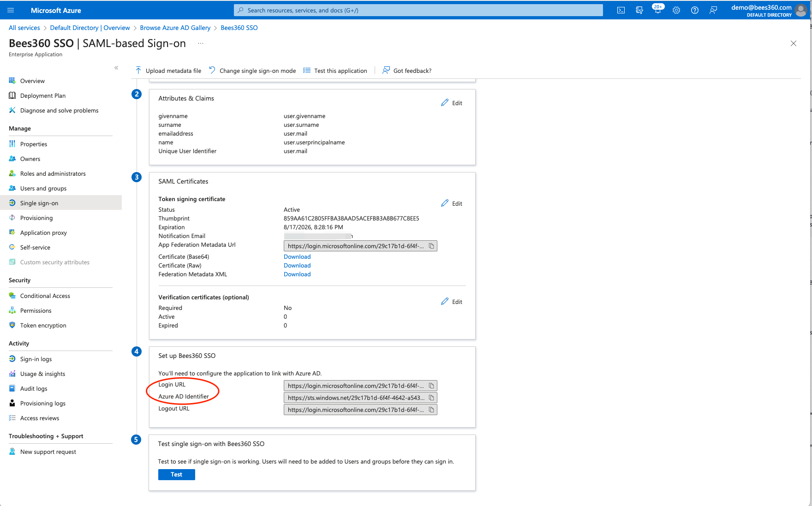812x506 pixels.
Task: Go to Browse Azure AD Gallery breadcrumb
Action: click(x=175, y=28)
